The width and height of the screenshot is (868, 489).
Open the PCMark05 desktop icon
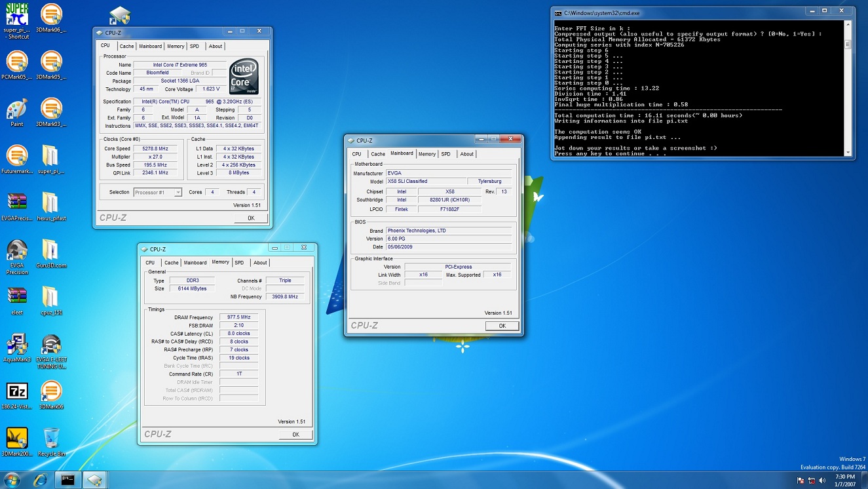pyautogui.click(x=17, y=66)
